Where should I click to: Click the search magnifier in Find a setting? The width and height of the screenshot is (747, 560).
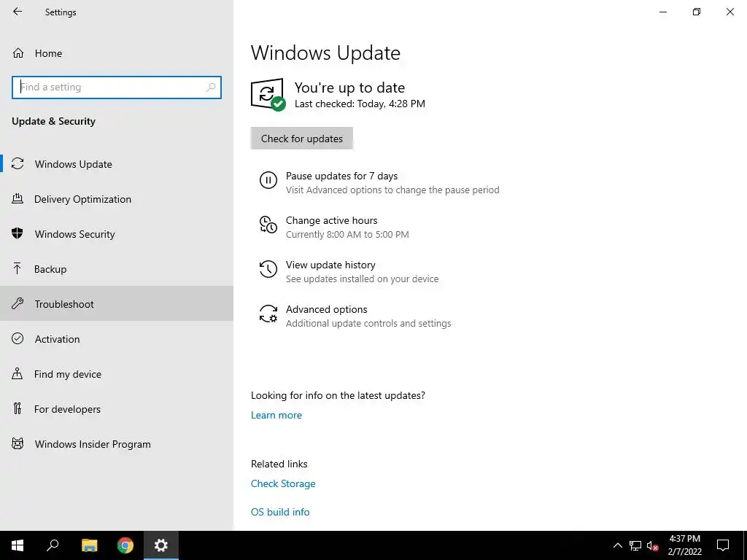coord(211,87)
